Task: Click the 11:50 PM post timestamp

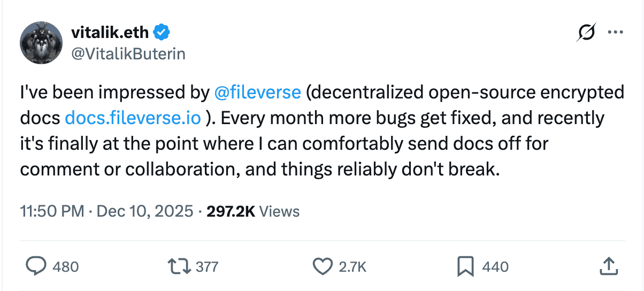Action: pos(52,211)
